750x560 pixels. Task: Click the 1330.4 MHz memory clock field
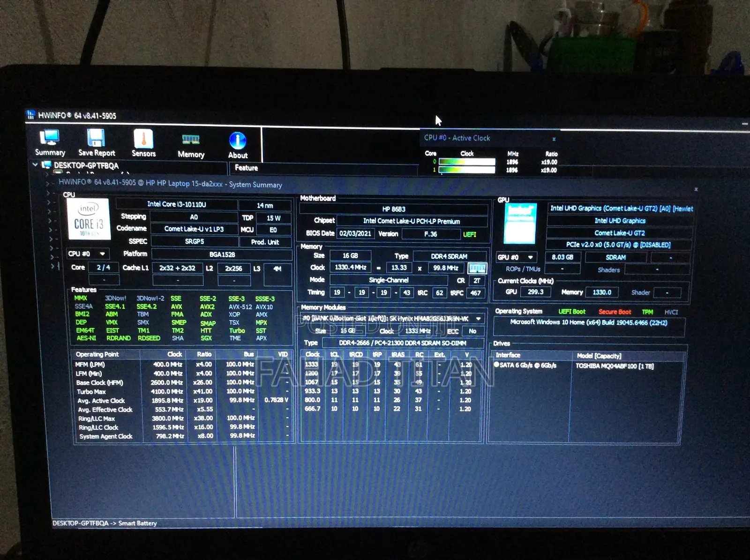(350, 267)
